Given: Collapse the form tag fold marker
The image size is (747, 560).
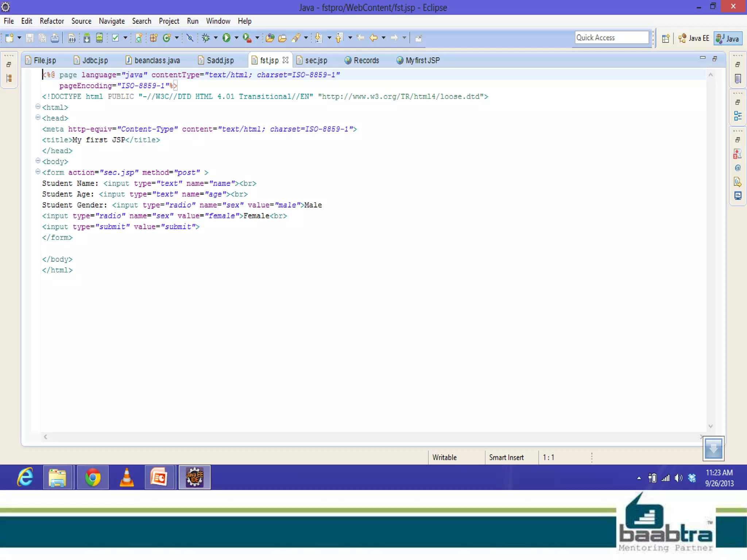Looking at the screenshot, I should pyautogui.click(x=38, y=172).
